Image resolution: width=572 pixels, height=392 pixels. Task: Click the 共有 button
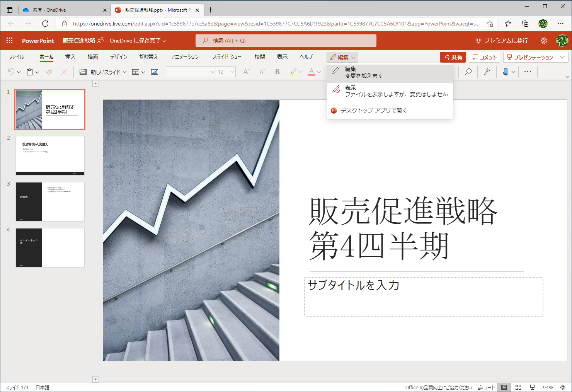453,57
